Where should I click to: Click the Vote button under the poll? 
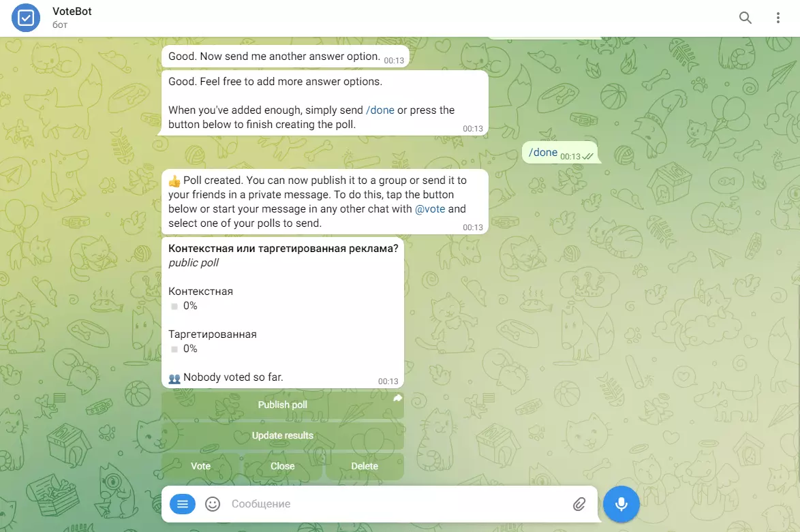click(200, 466)
